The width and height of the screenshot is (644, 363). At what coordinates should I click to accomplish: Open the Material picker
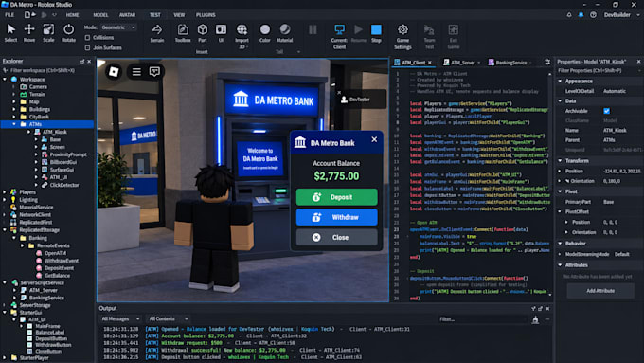click(285, 32)
